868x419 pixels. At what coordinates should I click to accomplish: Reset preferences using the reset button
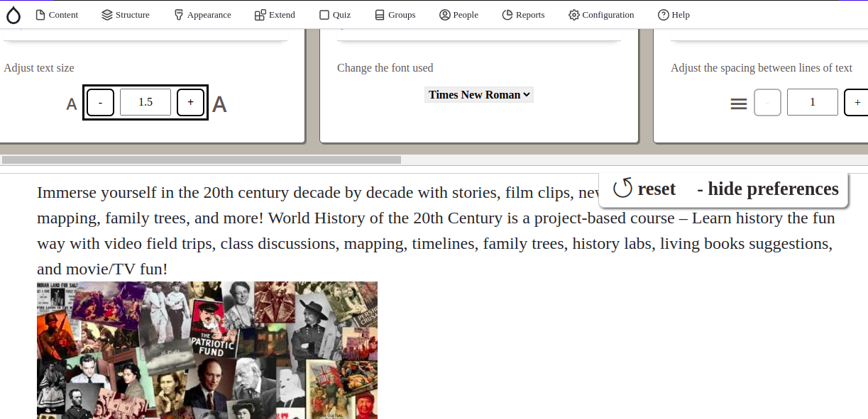[644, 189]
